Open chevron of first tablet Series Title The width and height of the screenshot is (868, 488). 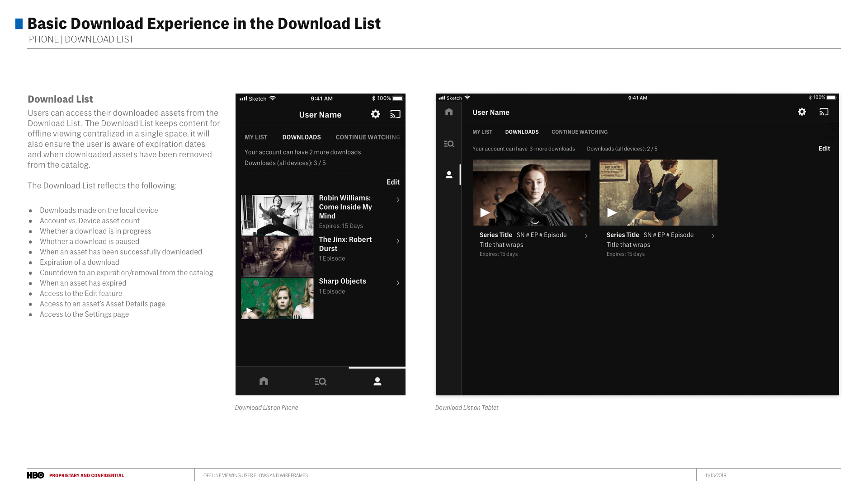point(586,236)
